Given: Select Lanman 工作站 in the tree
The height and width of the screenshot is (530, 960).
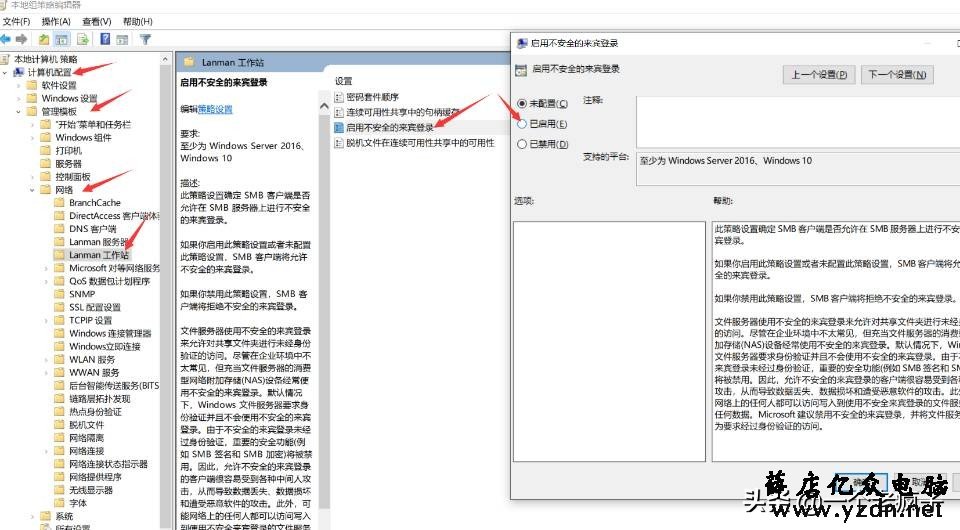Looking at the screenshot, I should coord(99,255).
